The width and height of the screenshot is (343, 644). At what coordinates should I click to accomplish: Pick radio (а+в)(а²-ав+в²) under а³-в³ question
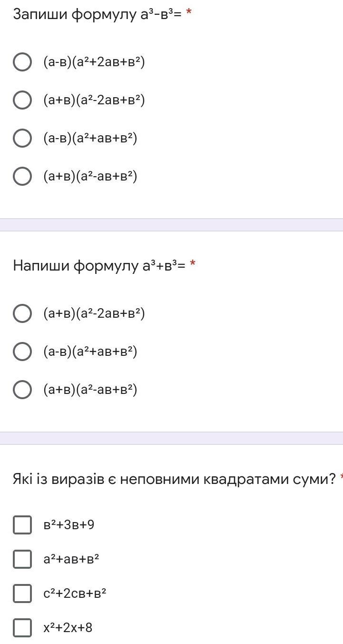coord(22,176)
